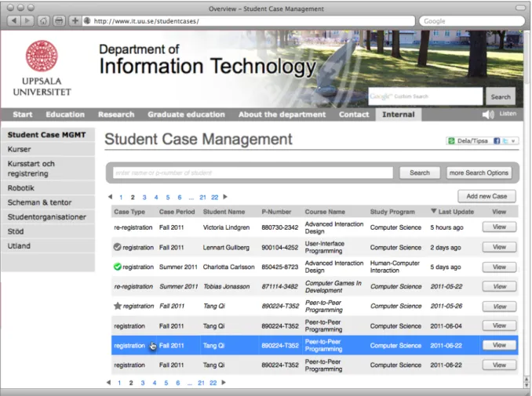The image size is (532, 396).
Task: Open the Contact navigation tab
Action: (x=354, y=114)
